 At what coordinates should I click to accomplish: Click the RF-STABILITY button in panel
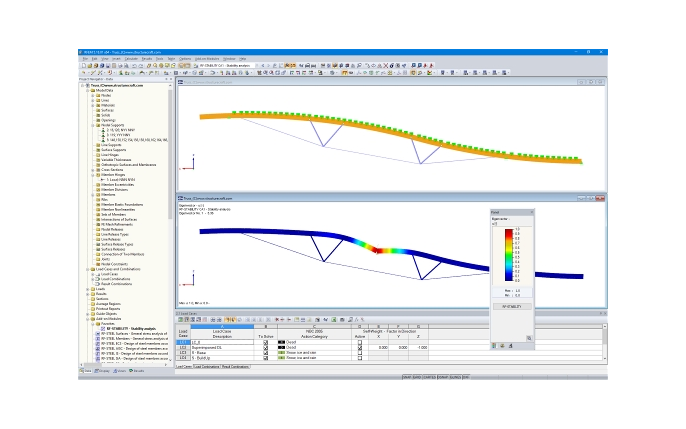(x=512, y=307)
